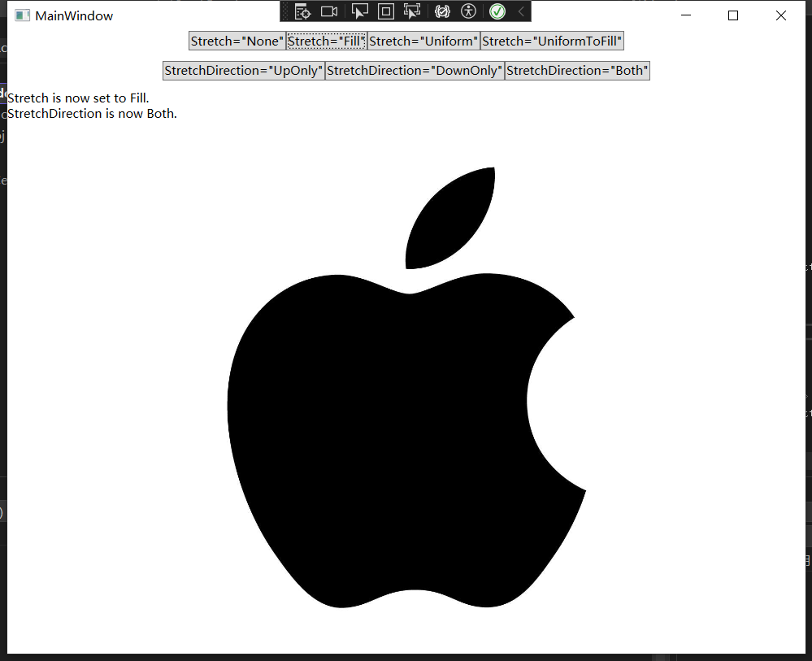Click the Stretch="None" button

(237, 41)
